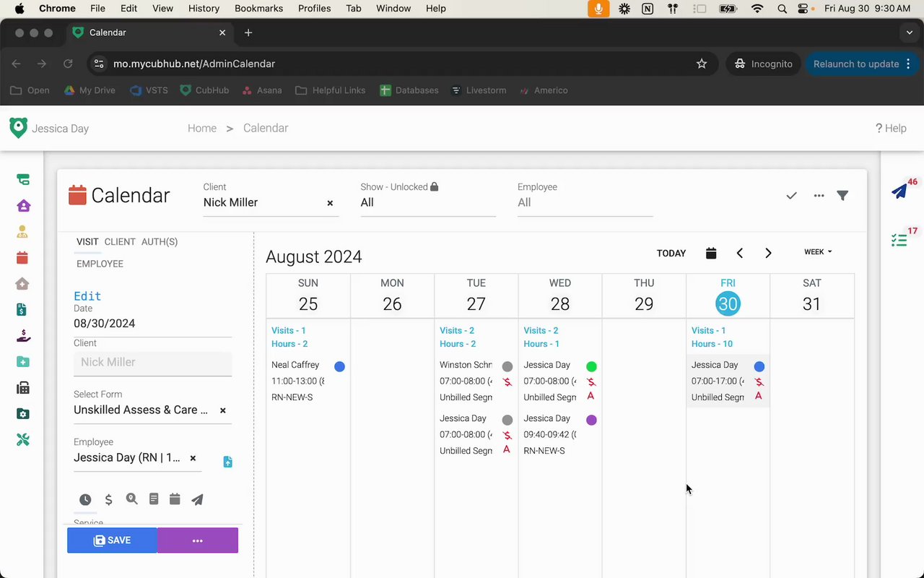Open the yellow employee sidebar icon

22,232
